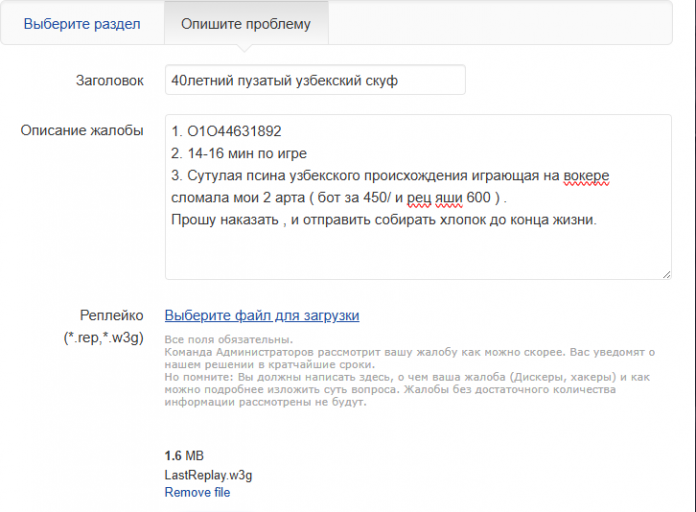
Task: Switch to the Выберите раздел tab
Action: point(82,24)
